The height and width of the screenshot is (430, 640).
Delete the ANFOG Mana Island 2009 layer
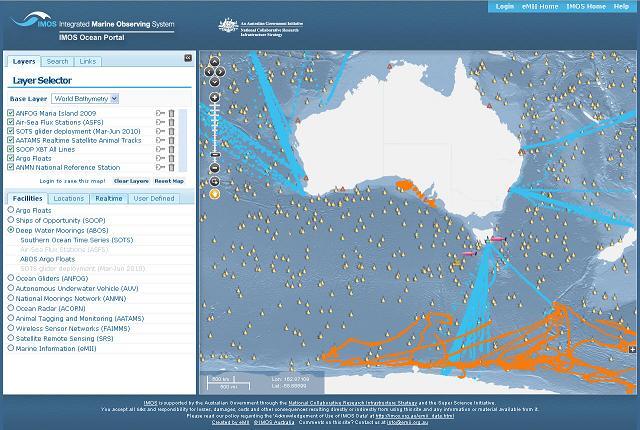tap(171, 113)
